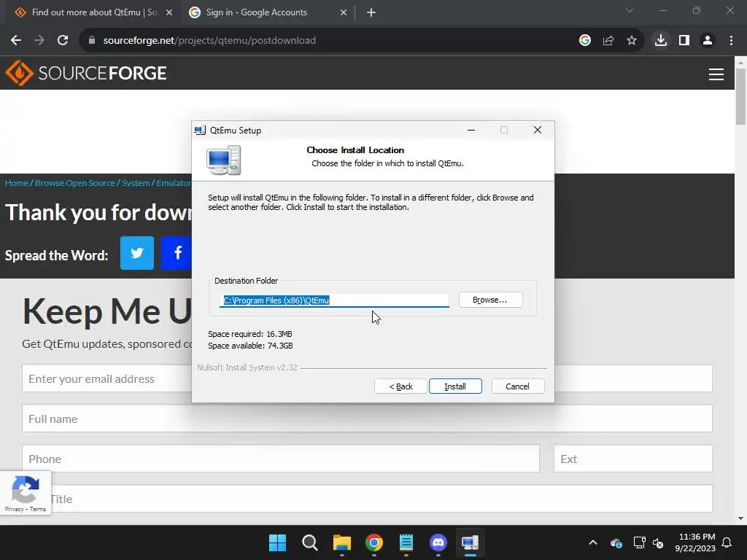
Task: Open System breadcrumb link
Action: [136, 183]
